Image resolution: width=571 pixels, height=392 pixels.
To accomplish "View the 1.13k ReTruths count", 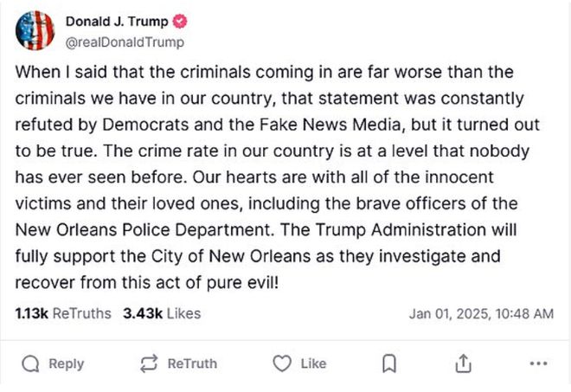I will tap(63, 313).
